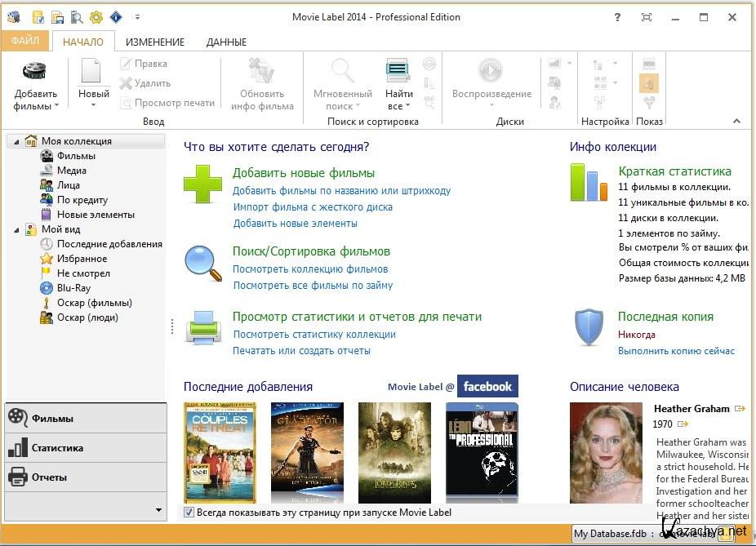The height and width of the screenshot is (546, 756).
Task: Open the help question mark icon
Action: pyautogui.click(x=617, y=17)
